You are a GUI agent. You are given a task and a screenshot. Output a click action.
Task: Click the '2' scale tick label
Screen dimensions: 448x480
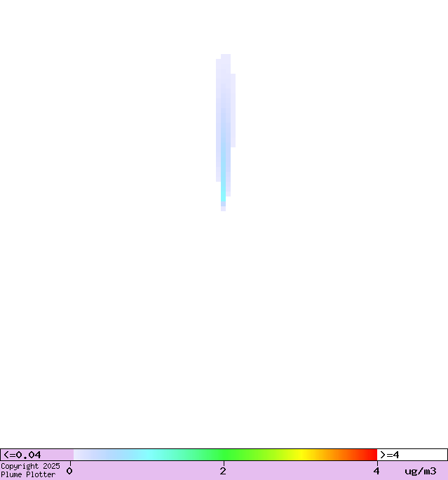click(223, 471)
